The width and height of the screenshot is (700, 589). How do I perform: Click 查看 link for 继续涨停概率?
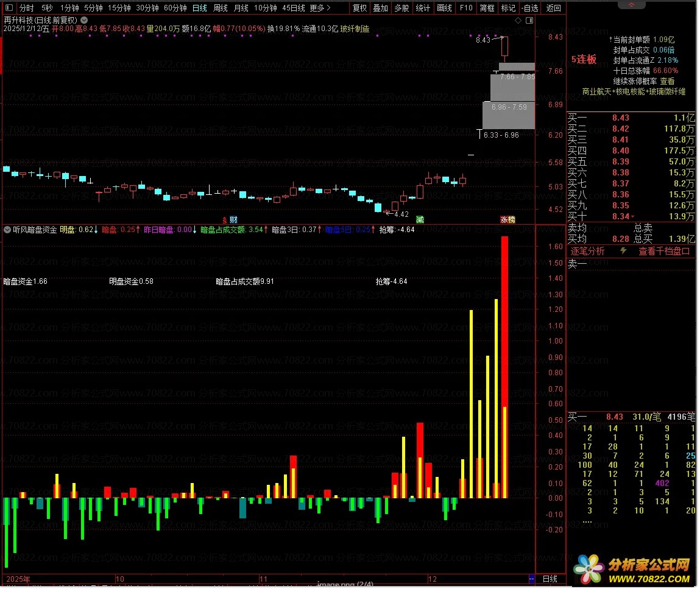668,81
